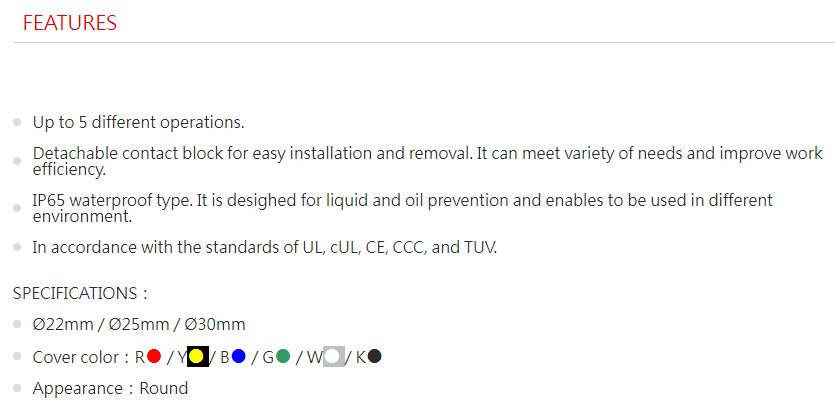Click the bullet before 'In accordance'
Image resolution: width=835 pixels, height=413 pixels.
17,247
